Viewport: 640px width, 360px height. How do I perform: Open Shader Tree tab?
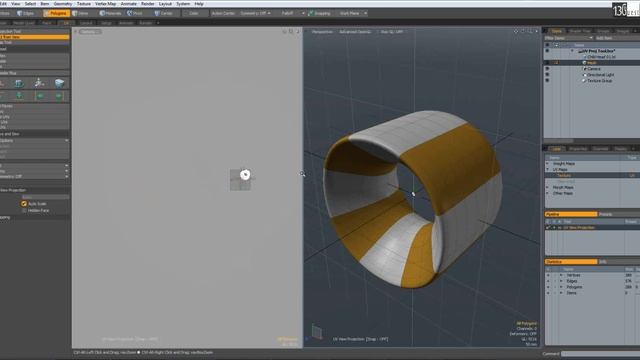580,31
